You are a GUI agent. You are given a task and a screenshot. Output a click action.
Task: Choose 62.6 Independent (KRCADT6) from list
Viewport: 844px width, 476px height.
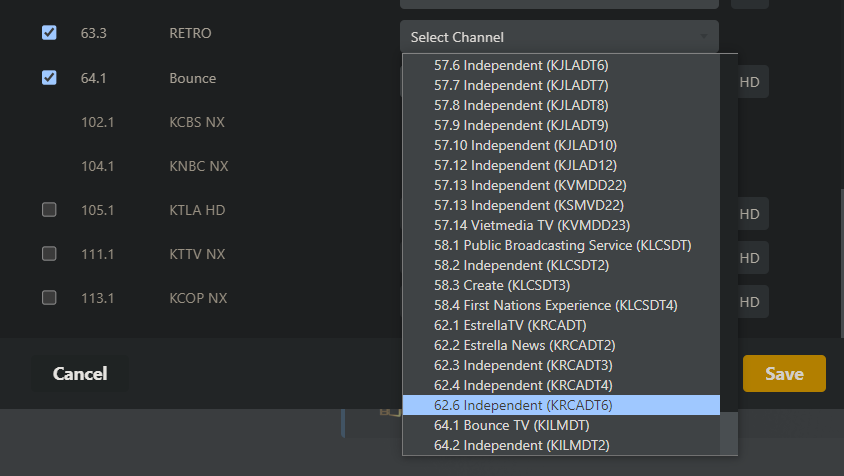(x=523, y=405)
